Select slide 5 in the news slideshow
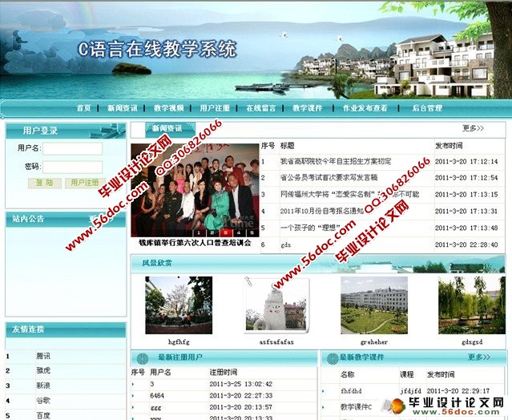The image size is (512, 420). (x=252, y=233)
